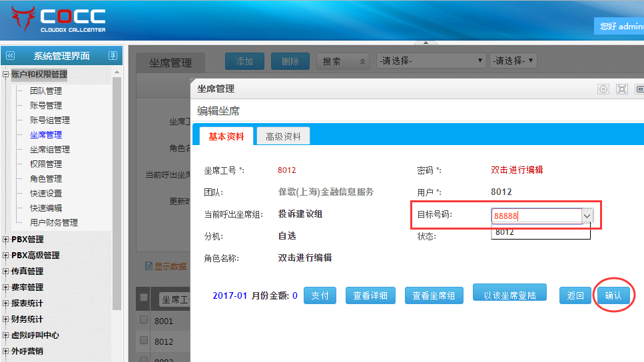The width and height of the screenshot is (644, 362).
Task: Click the sidebar vertical scrollbar
Action: coord(117,200)
